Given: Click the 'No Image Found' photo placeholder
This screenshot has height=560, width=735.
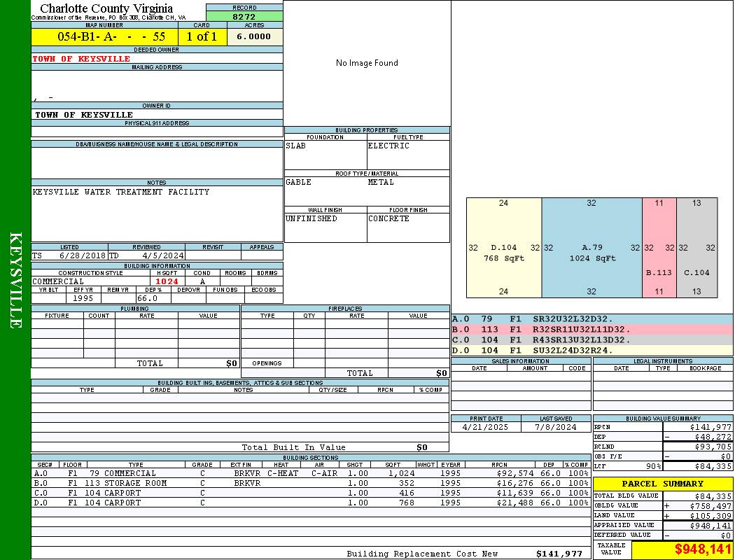Looking at the screenshot, I should 367,63.
